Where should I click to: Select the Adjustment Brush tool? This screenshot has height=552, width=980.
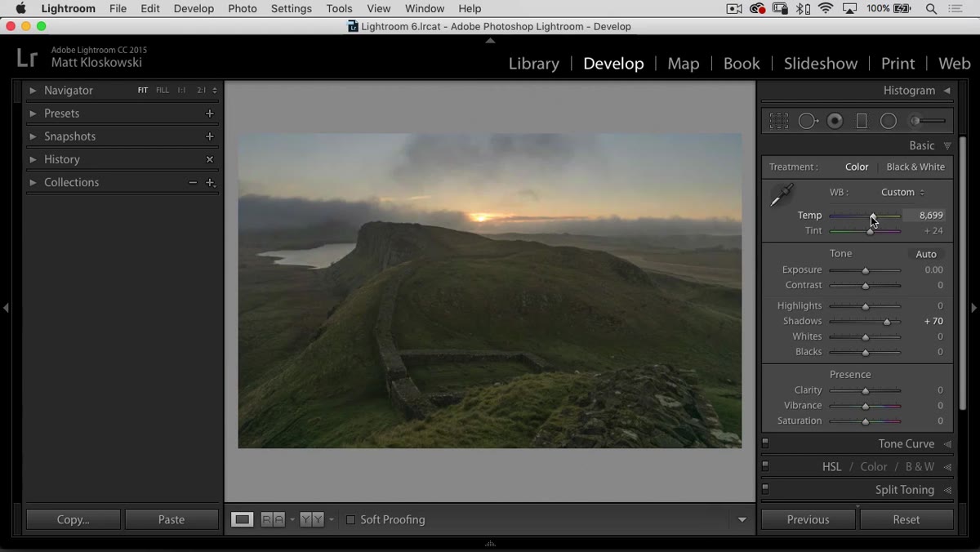click(928, 121)
